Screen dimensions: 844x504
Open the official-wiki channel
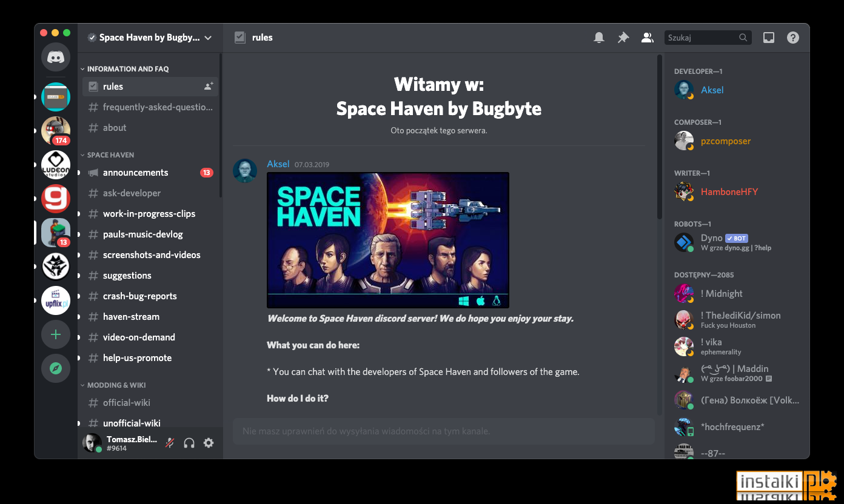click(x=150, y=403)
